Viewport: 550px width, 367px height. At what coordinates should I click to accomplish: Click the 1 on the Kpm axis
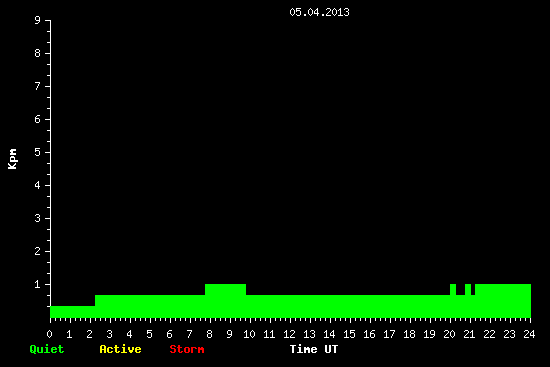coord(38,284)
